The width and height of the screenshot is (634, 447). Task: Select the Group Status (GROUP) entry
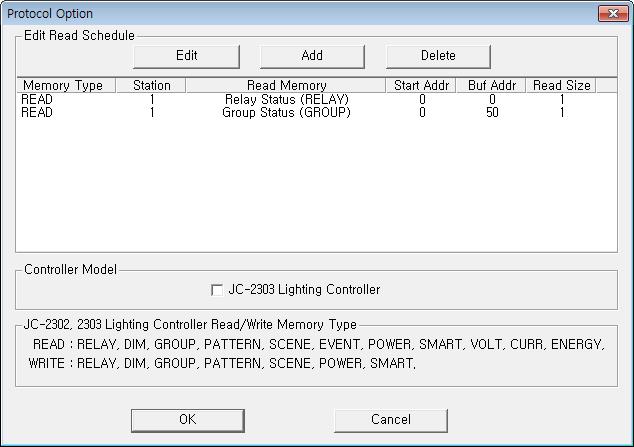[286, 113]
